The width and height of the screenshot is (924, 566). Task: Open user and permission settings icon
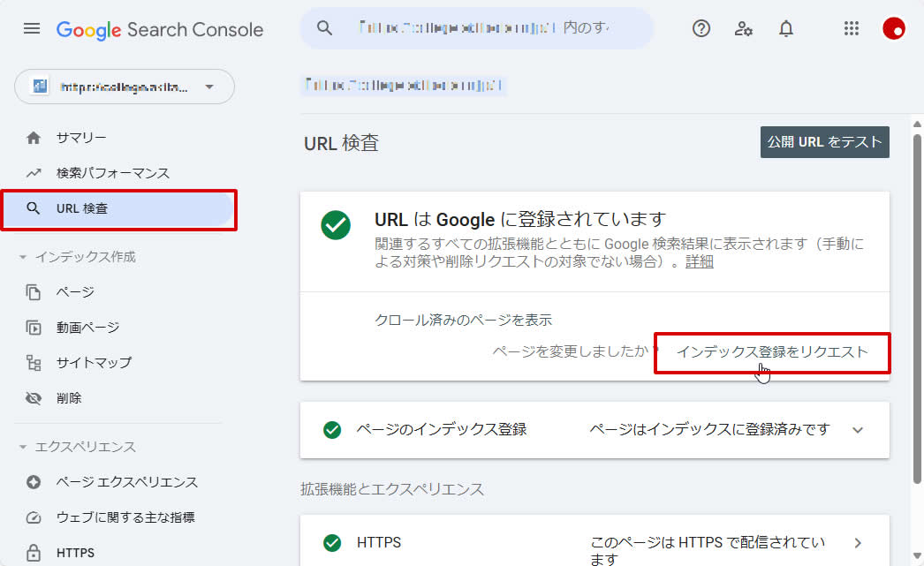744,29
